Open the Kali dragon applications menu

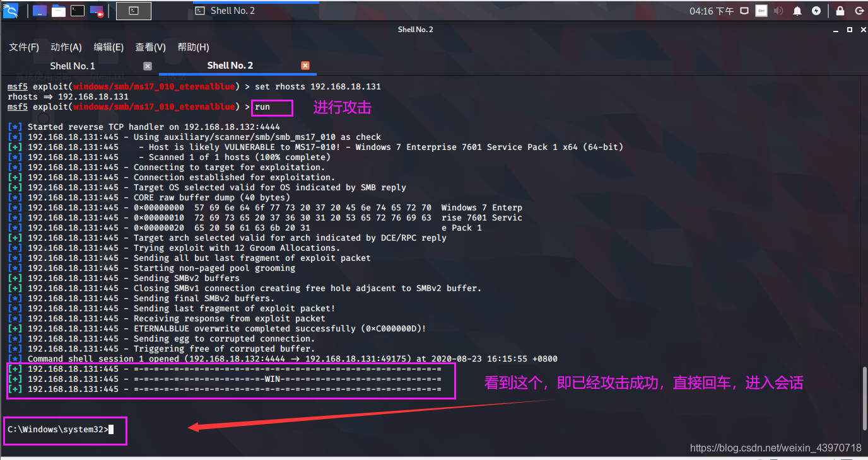(11, 10)
